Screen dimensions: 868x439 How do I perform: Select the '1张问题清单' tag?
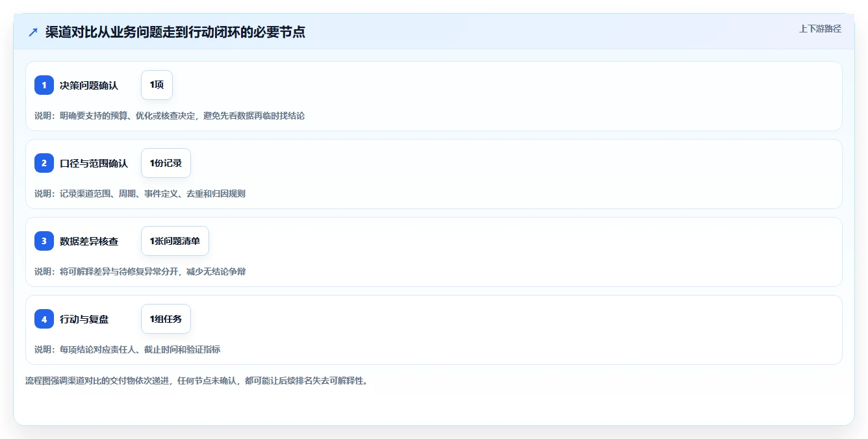175,241
